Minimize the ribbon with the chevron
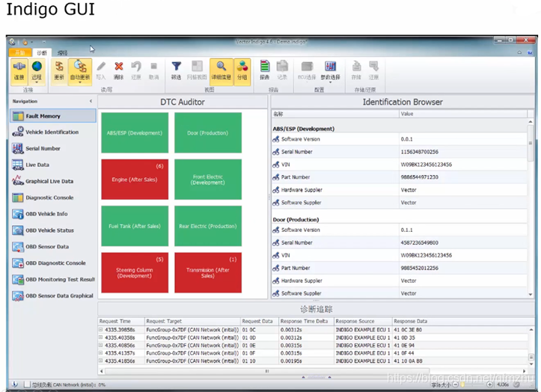Viewport: 541px width, 392px height. point(519,52)
